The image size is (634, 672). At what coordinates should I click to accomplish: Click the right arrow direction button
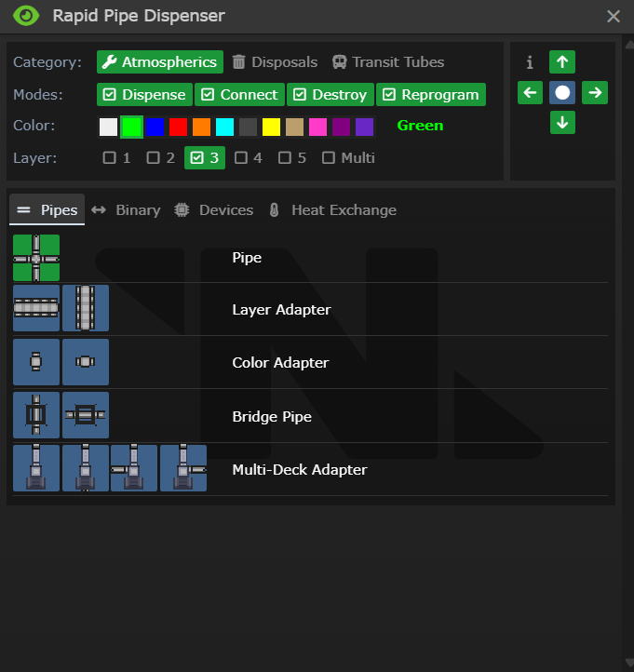coord(595,93)
